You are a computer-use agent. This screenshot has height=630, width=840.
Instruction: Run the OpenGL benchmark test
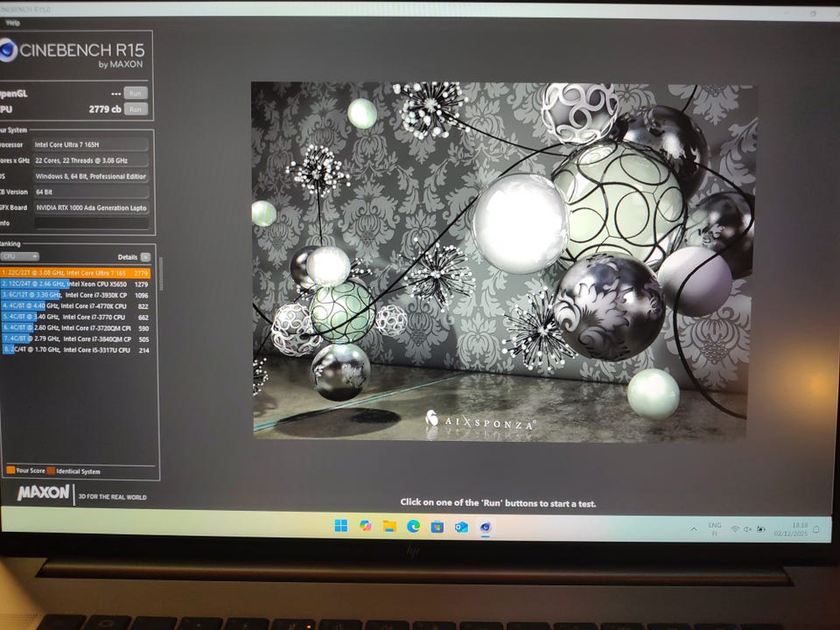click(x=135, y=93)
